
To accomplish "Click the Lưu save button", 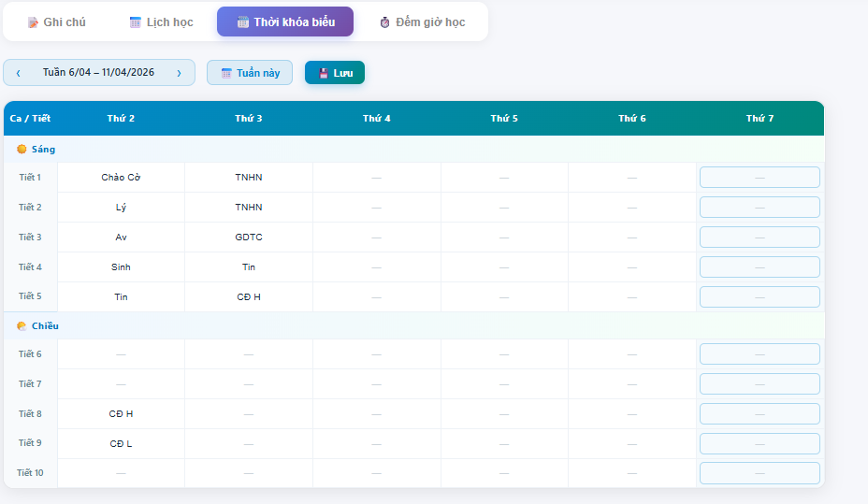I will (335, 73).
